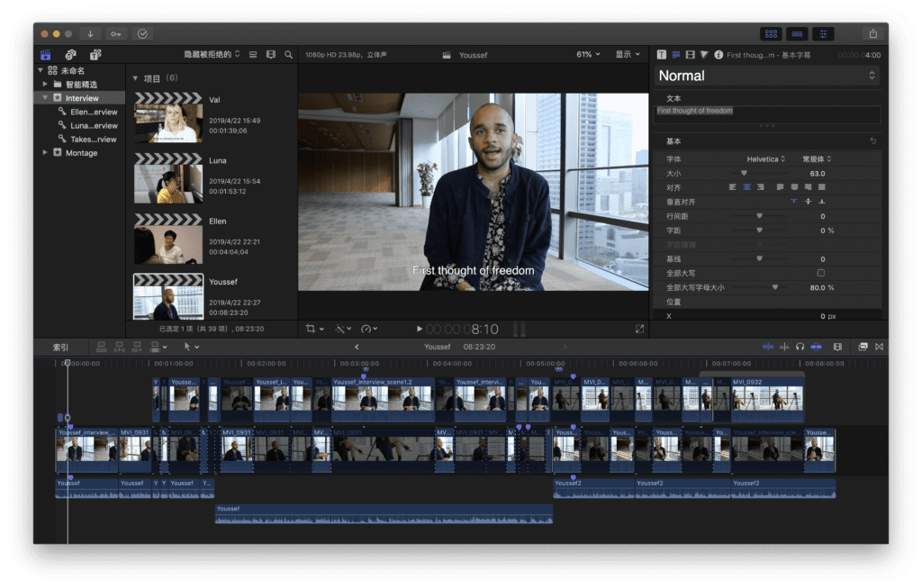Screen dimensions: 922x588
Task: Toggle the inspector panel sliders button
Action: [x=823, y=34]
